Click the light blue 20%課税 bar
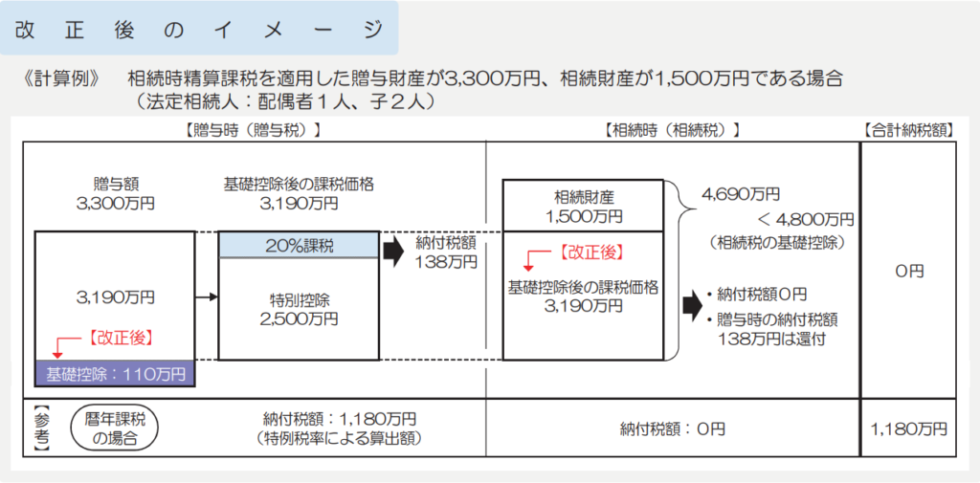The width and height of the screenshot is (980, 483). (x=299, y=245)
